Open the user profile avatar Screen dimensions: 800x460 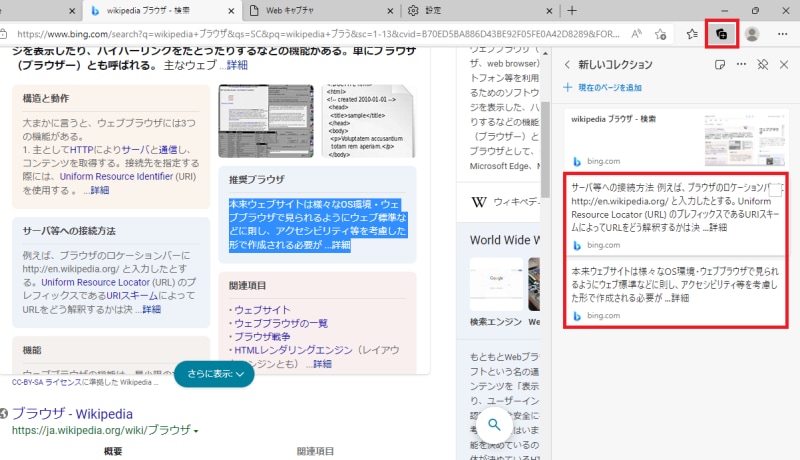click(x=752, y=33)
